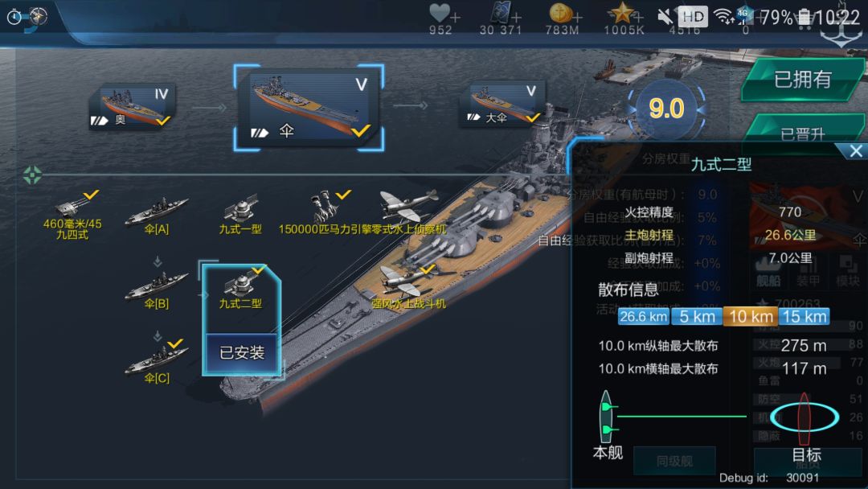Choose the 5 km dispersion range
This screenshot has width=868, height=489.
pos(697,317)
